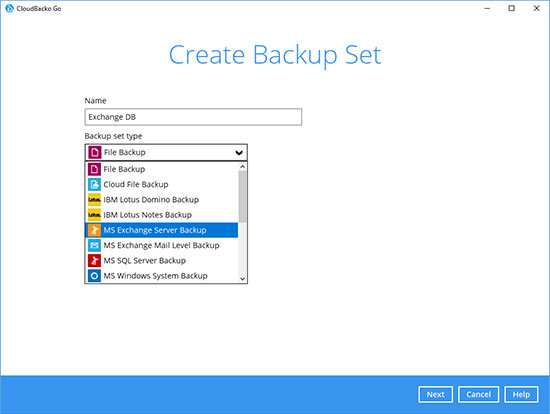Click the CloudBacko Go logo in title bar

click(9, 8)
